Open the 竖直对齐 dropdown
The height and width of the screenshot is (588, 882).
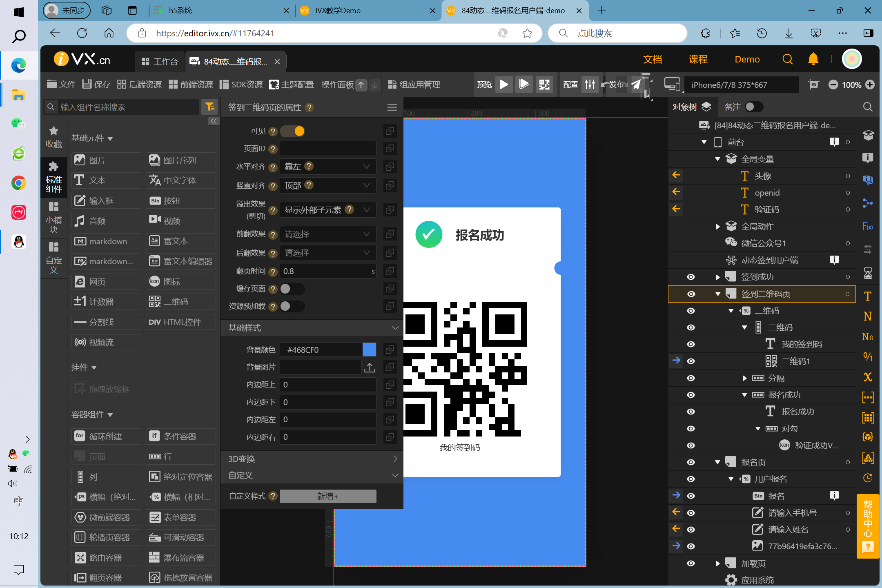[327, 185]
